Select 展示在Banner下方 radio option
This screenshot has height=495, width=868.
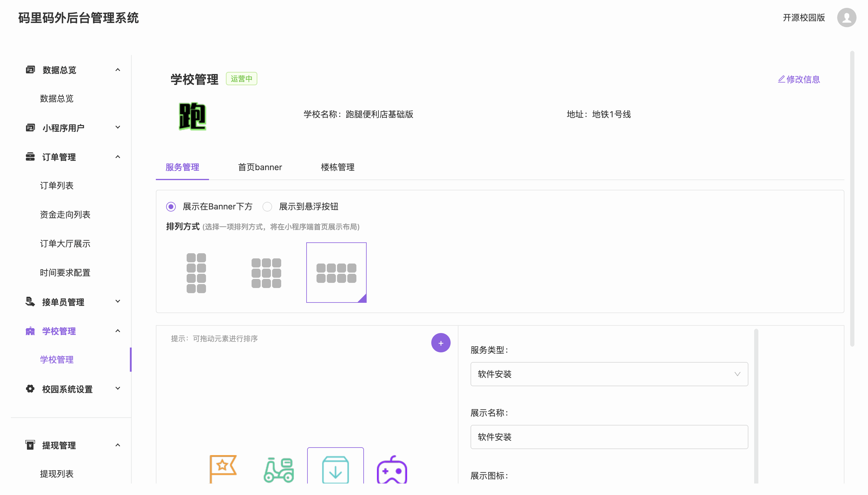point(171,207)
